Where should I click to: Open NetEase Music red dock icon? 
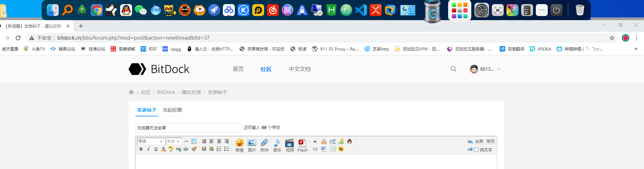click(x=273, y=10)
